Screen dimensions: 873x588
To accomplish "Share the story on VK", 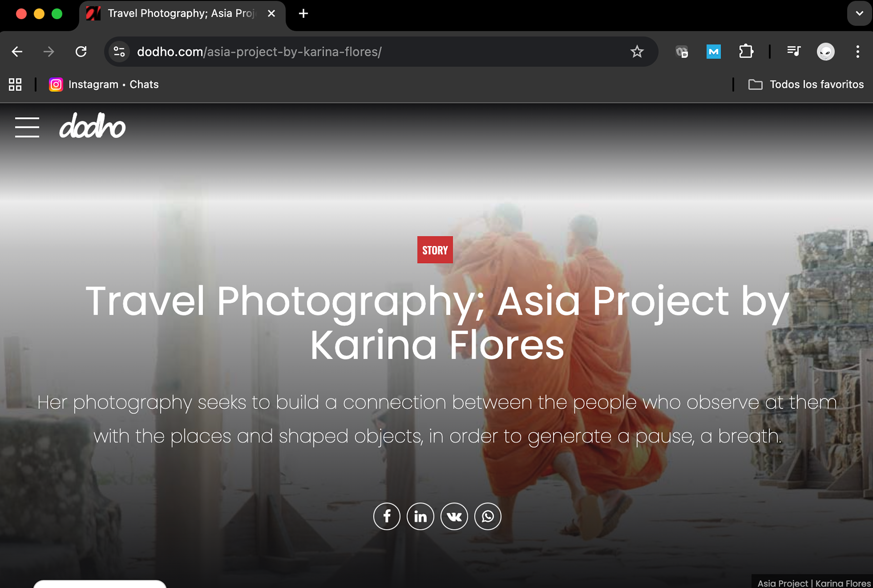I will [x=454, y=516].
